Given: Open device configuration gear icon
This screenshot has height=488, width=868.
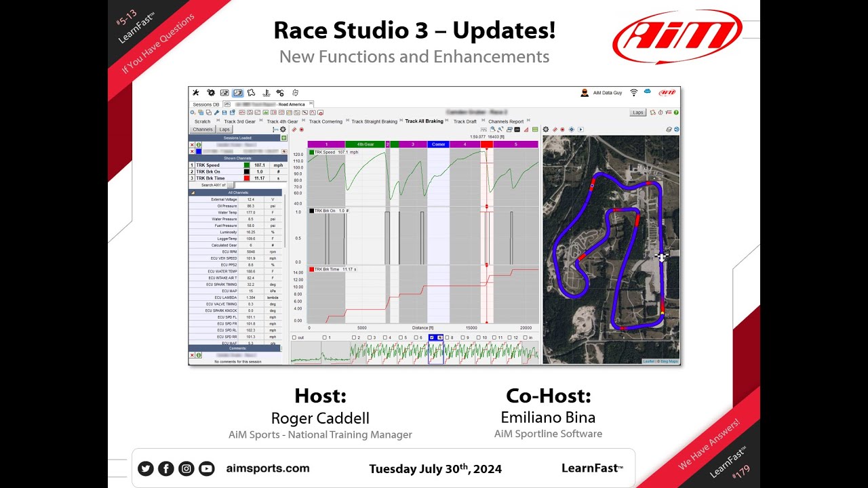Looking at the screenshot, I should (x=211, y=93).
